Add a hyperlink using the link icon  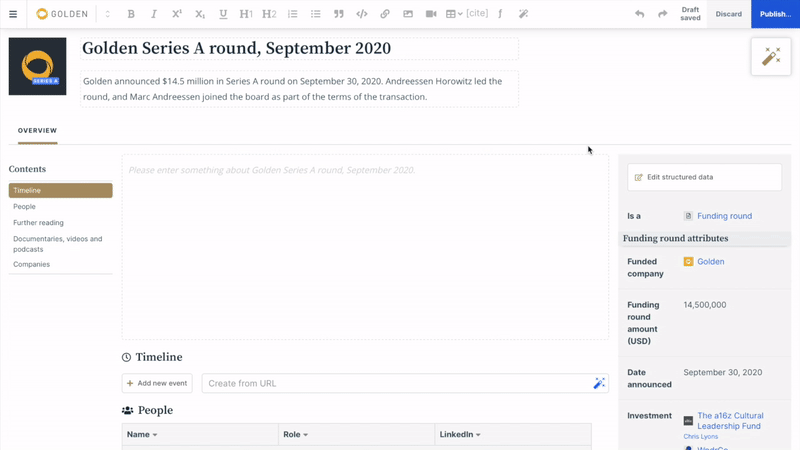[x=385, y=14]
